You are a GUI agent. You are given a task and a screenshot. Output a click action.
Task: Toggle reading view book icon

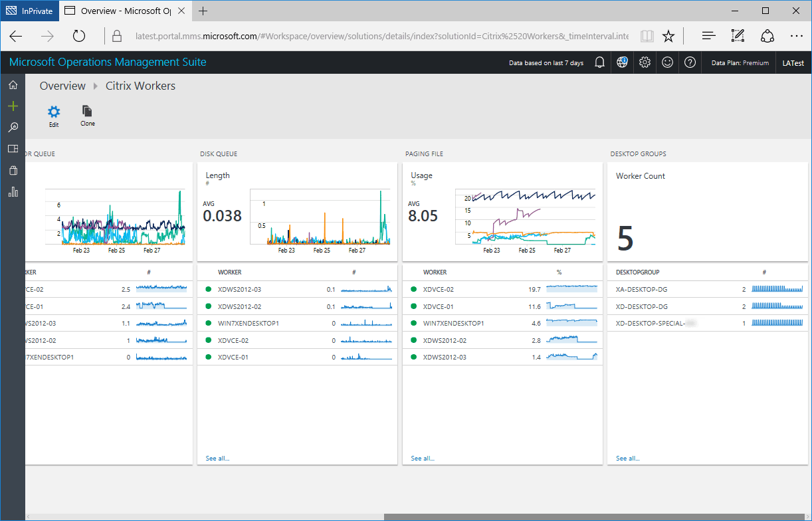[x=647, y=37]
